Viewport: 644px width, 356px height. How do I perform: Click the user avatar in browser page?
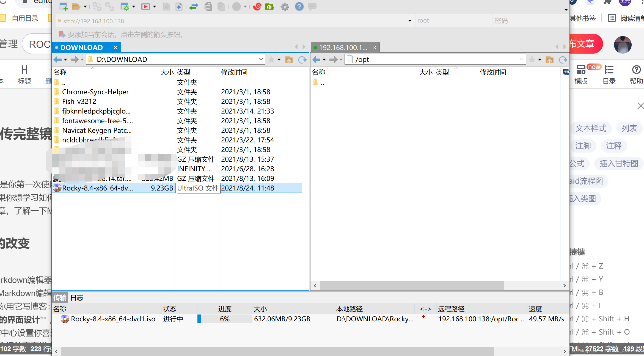click(x=623, y=44)
